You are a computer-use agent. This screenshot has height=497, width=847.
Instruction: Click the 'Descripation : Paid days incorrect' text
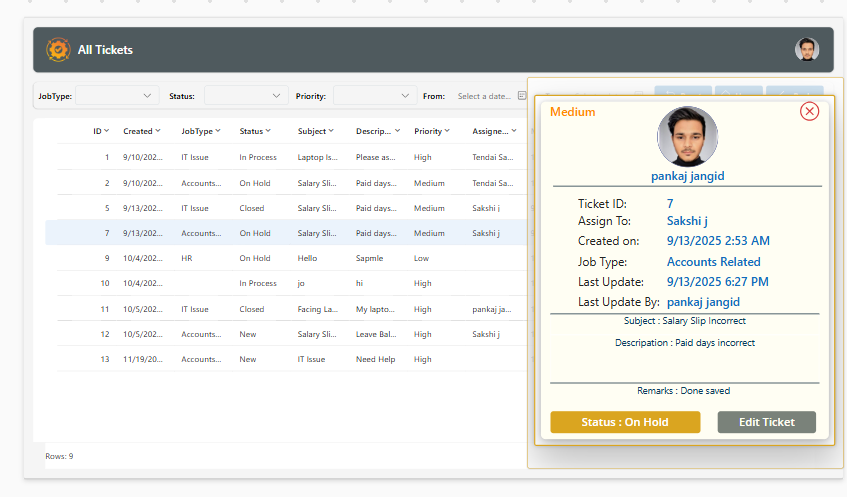pos(684,342)
